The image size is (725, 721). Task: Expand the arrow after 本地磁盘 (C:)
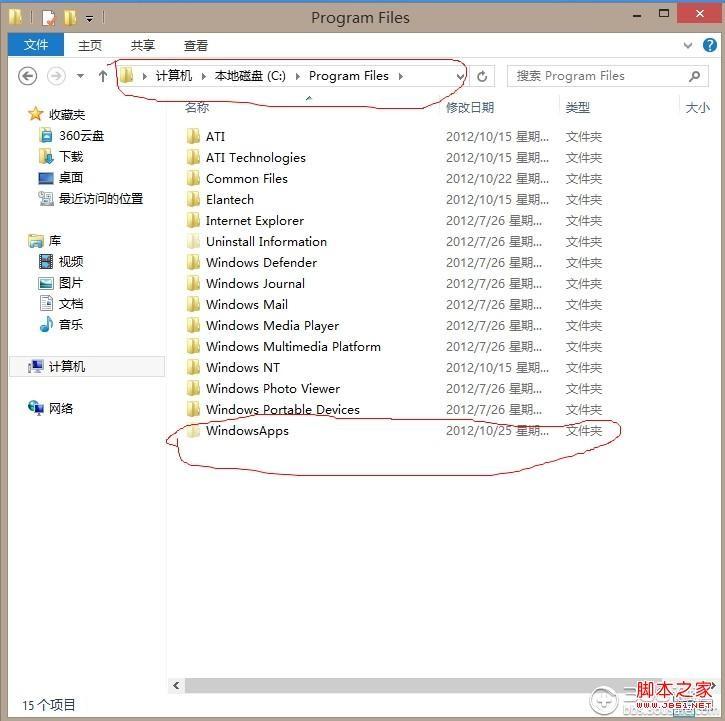click(x=298, y=76)
